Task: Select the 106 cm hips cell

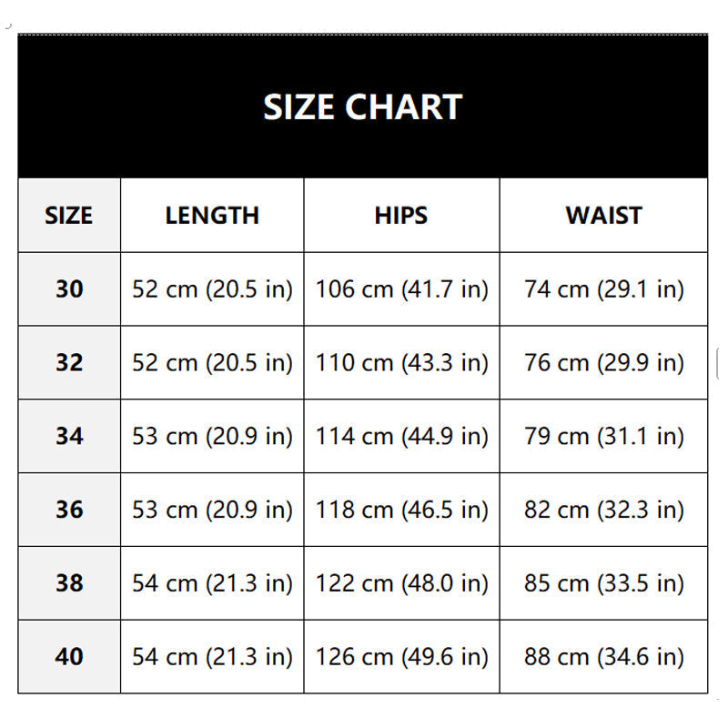Action: (x=401, y=288)
